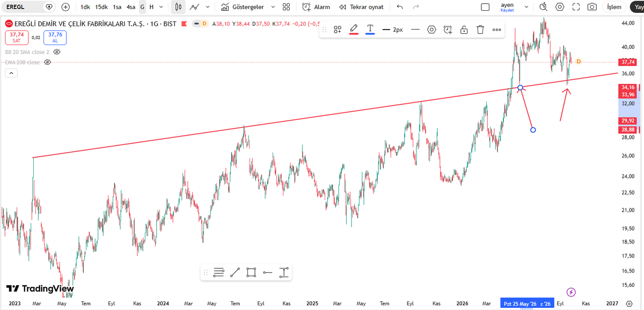Open the indicator templates grid icon
The image size is (644, 310).
(286, 7)
